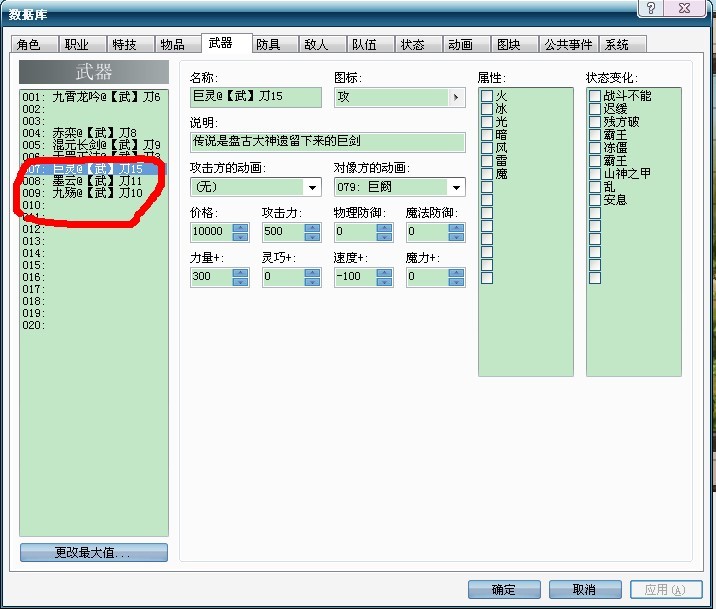
Task: Click the 名称 field containing 巨灵@【武】刀15
Action: pos(256,97)
